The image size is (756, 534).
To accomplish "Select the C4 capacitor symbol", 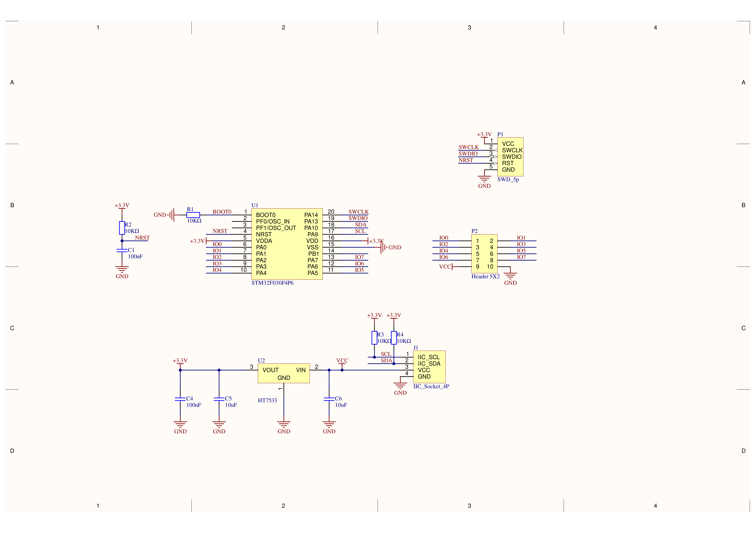I will pos(180,399).
